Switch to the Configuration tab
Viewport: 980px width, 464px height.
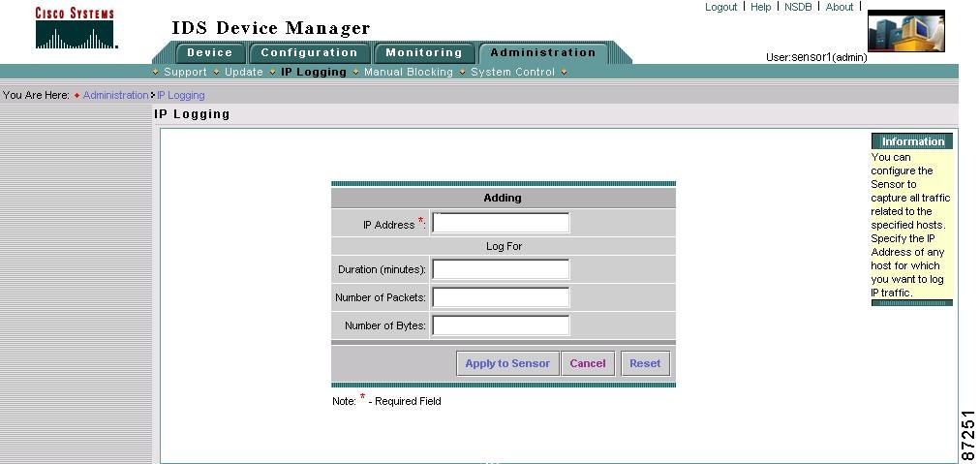pos(309,53)
